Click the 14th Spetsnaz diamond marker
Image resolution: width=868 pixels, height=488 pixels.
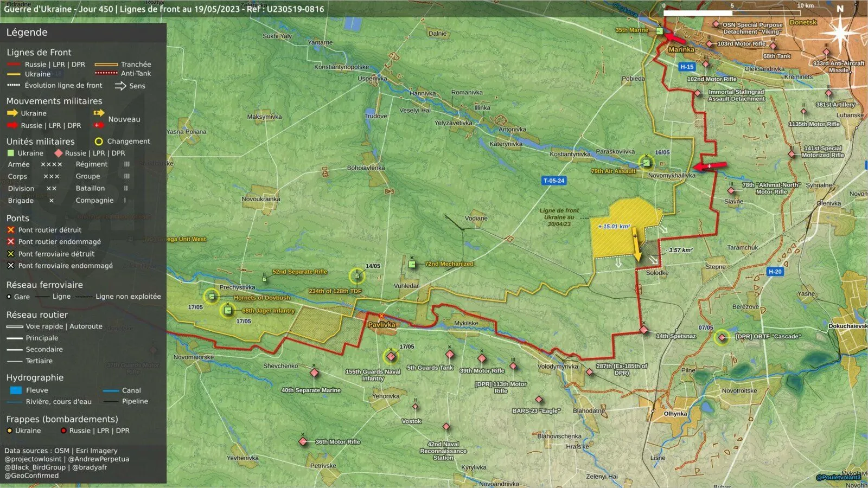(x=643, y=330)
